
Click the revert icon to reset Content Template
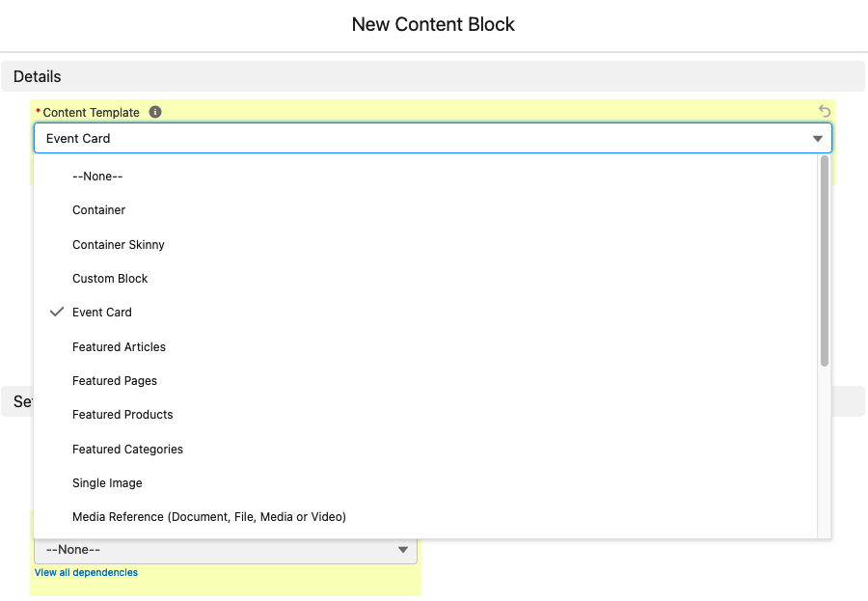click(825, 112)
